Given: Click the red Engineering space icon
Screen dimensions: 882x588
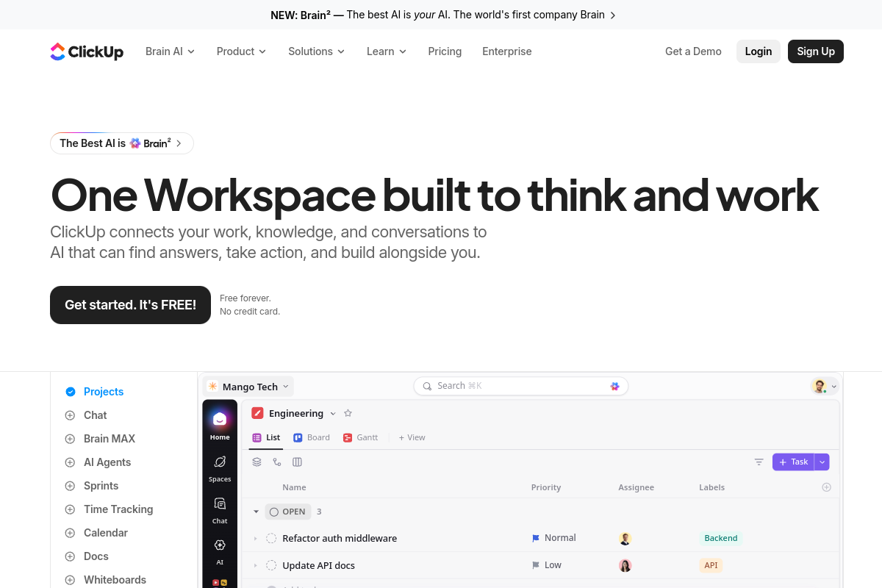Looking at the screenshot, I should pos(257,414).
